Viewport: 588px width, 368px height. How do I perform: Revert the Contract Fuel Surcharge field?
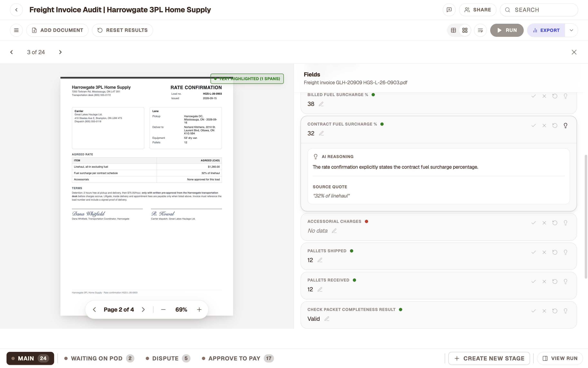pyautogui.click(x=555, y=126)
